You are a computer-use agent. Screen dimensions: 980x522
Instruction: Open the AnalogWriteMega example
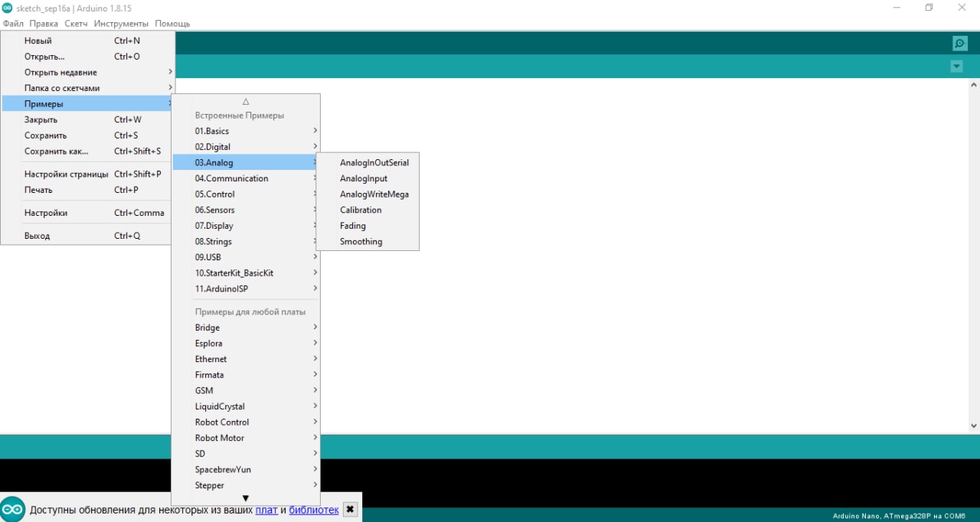pyautogui.click(x=368, y=194)
